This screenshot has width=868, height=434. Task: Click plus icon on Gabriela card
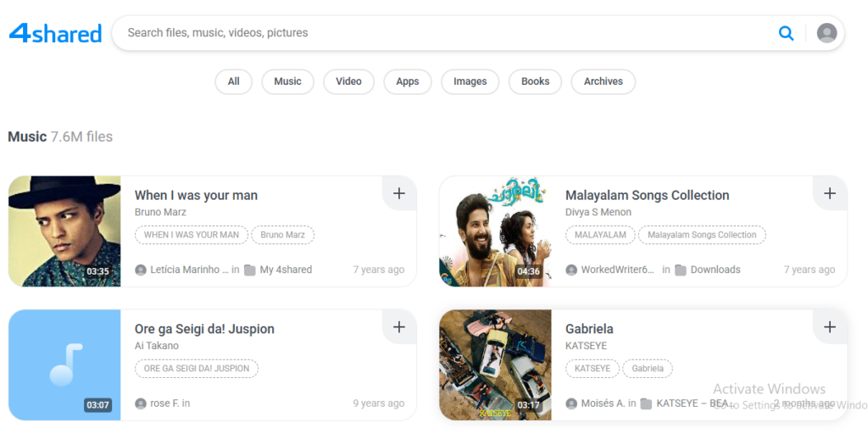pyautogui.click(x=829, y=327)
